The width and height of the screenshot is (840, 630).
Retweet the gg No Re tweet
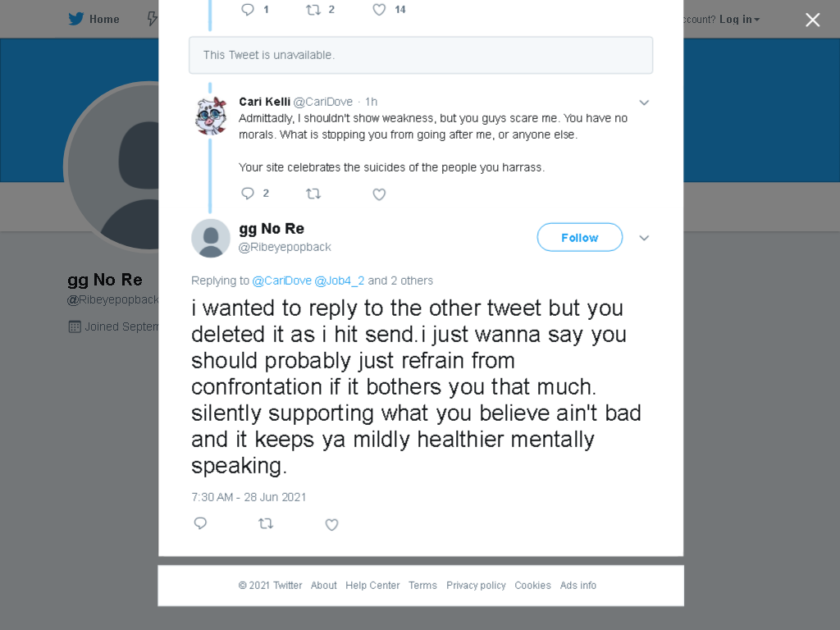(x=266, y=523)
